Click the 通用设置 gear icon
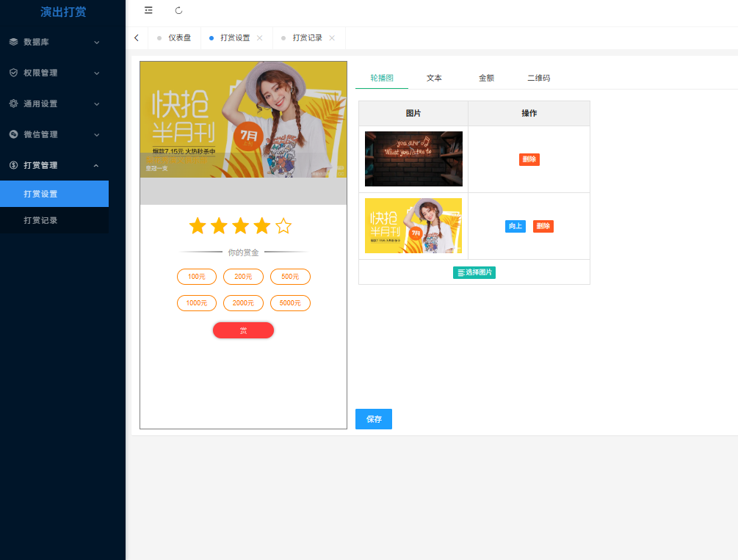Screen dimensions: 738x560 tap(14, 103)
